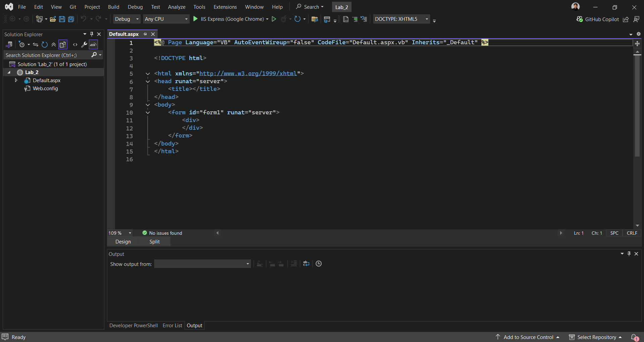Toggle auto-hide pin on Solution Explorer
Screen dimensions: 644x342
92,34
